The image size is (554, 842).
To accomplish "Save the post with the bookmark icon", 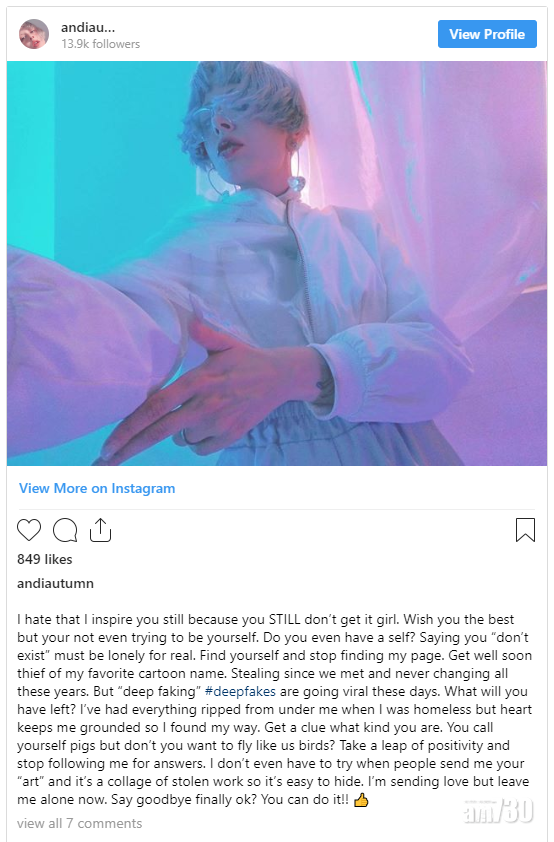I will (525, 529).
